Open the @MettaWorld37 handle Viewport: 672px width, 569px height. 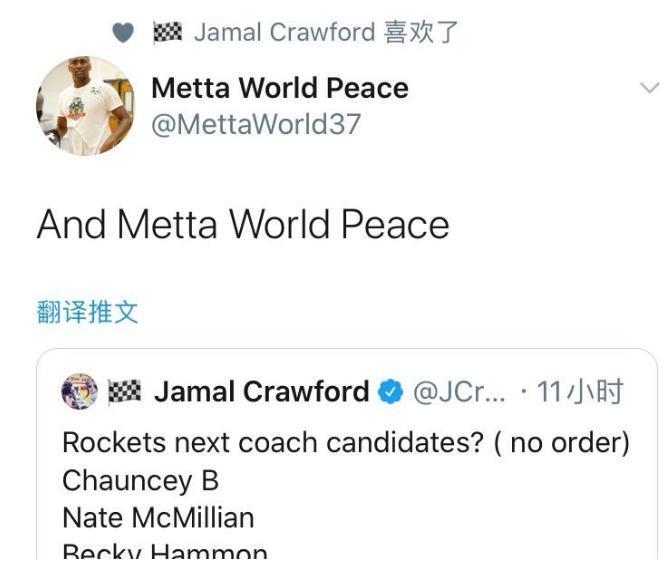256,124
